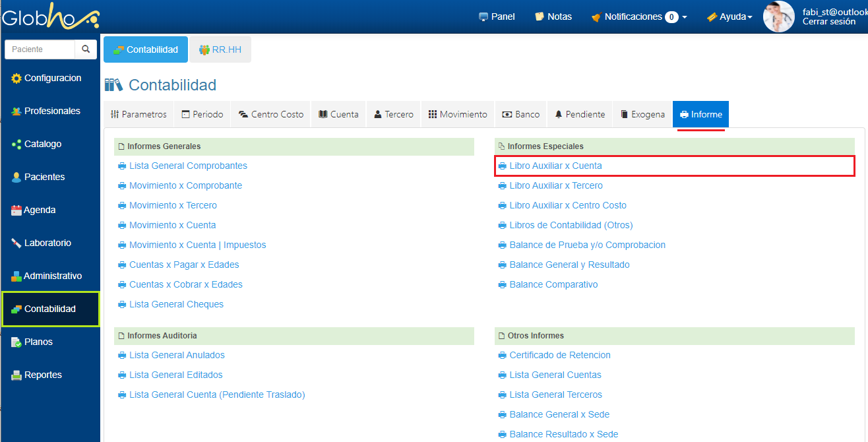
Task: Click the user profile avatar picture
Action: (x=778, y=16)
